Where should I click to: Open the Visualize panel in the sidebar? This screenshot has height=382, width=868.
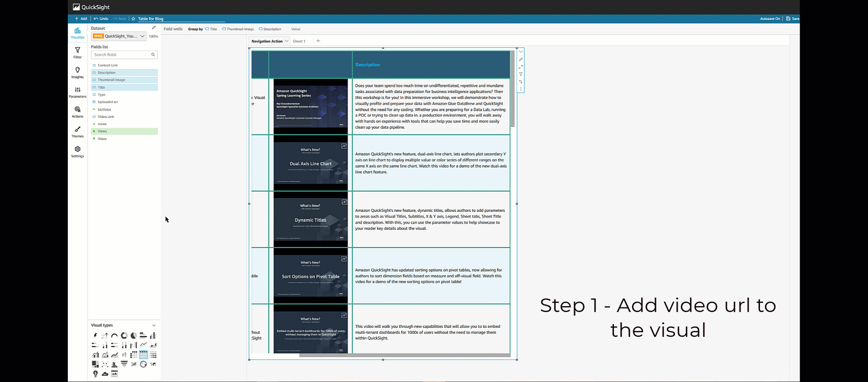[x=77, y=33]
